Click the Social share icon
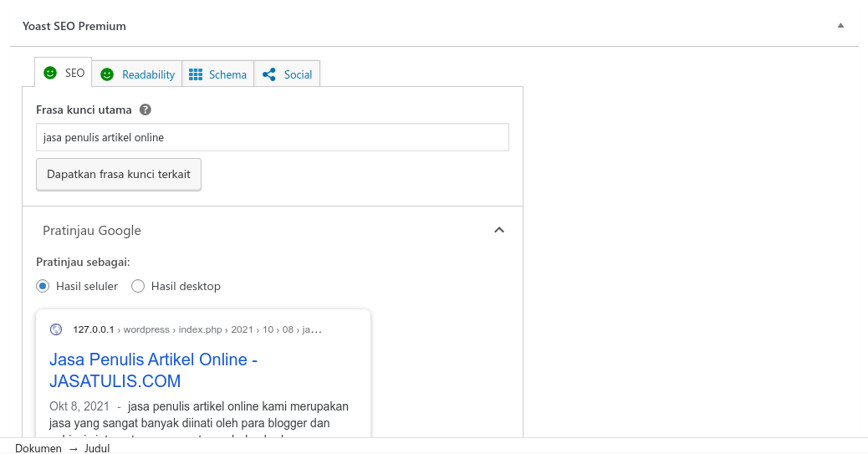The width and height of the screenshot is (868, 454). (269, 74)
